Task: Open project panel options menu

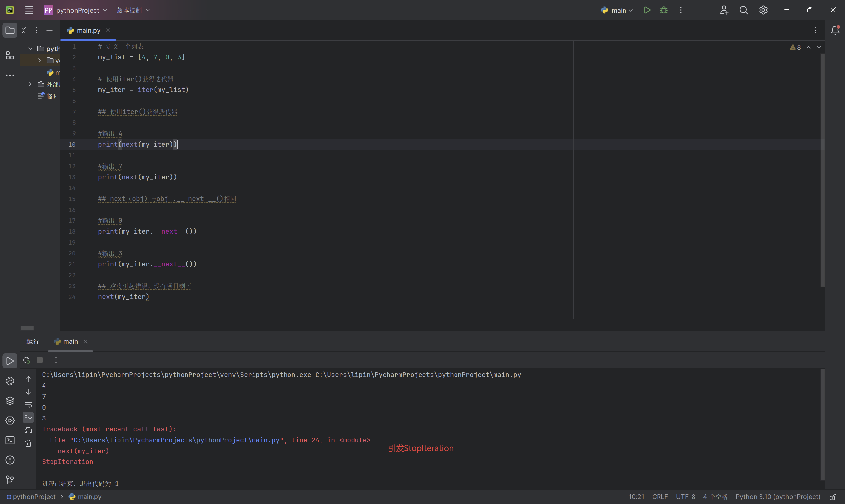Action: 37,30
